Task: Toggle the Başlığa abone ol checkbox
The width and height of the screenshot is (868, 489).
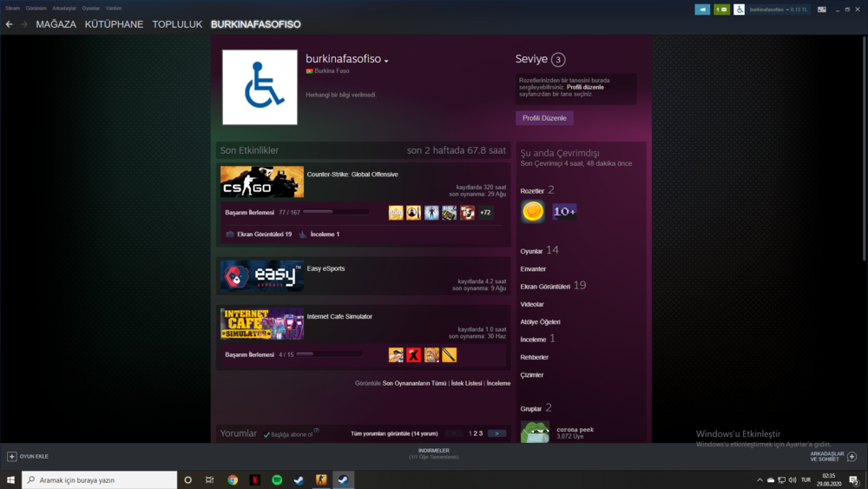Action: pos(266,435)
